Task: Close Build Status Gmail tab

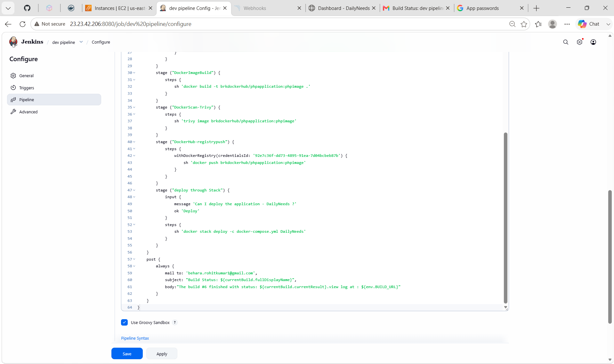Action: pyautogui.click(x=448, y=8)
